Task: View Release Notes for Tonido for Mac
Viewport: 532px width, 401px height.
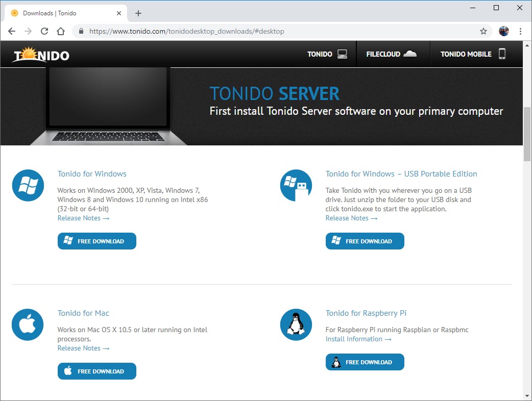Action: click(x=83, y=348)
